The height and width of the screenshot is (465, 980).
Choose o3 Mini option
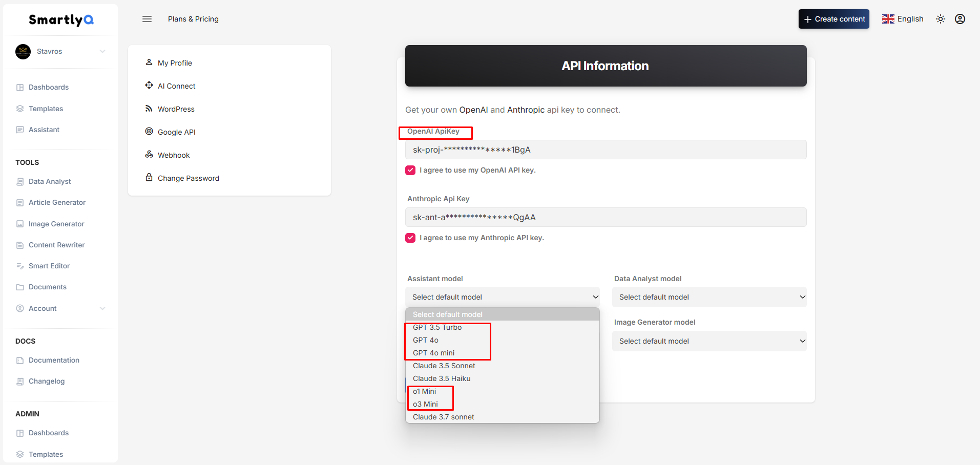coord(503,404)
